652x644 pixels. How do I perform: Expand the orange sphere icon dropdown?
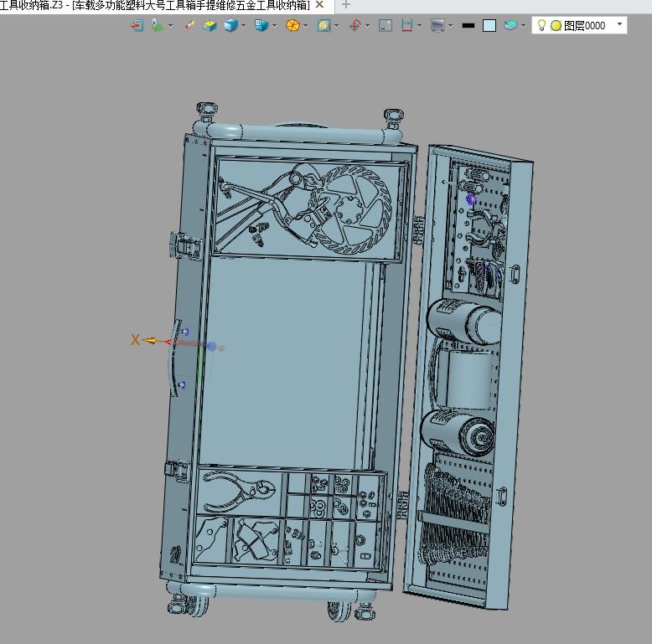tap(306, 26)
